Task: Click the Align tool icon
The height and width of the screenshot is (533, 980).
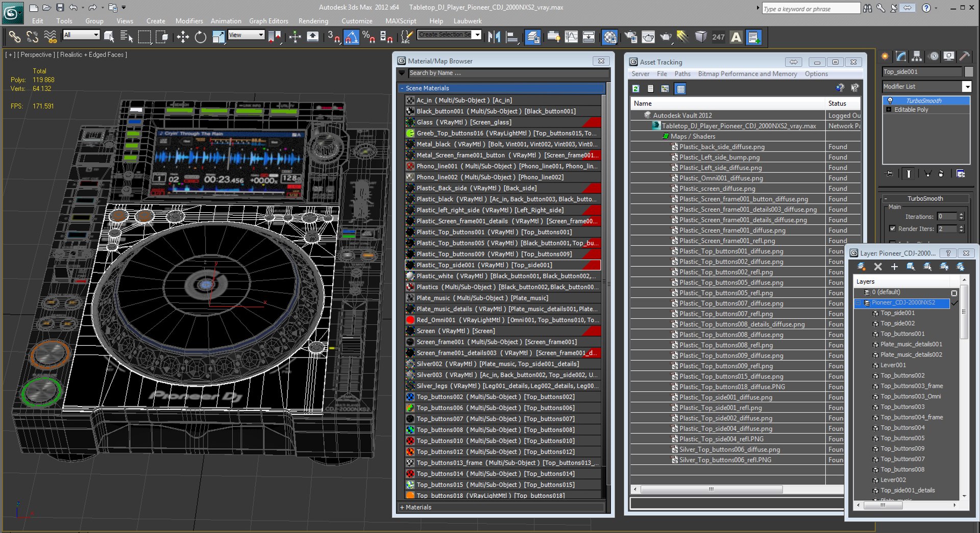Action: [511, 37]
